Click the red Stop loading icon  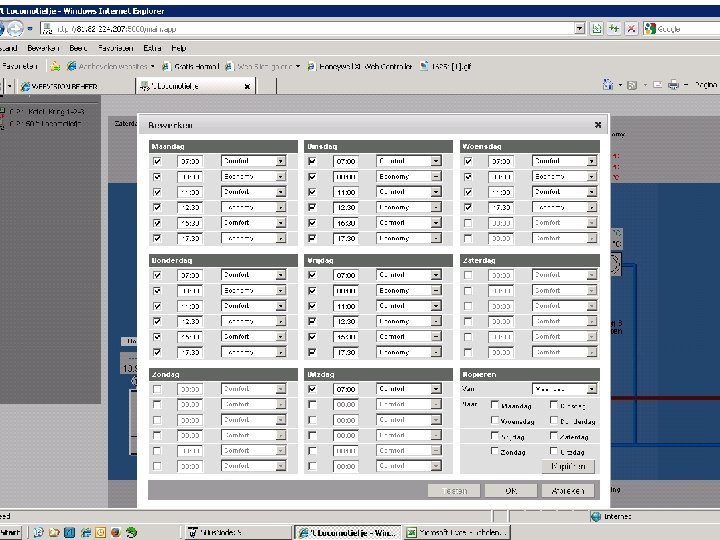pos(631,28)
